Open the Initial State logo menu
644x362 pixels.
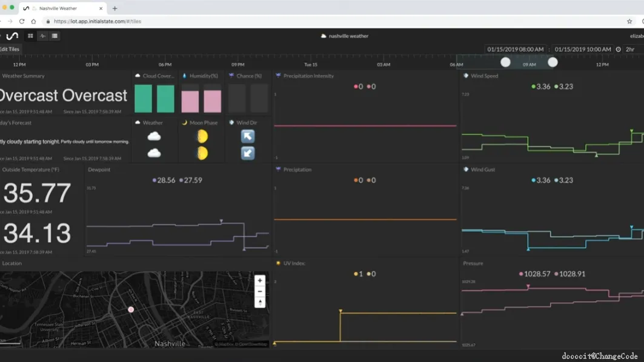coord(12,36)
